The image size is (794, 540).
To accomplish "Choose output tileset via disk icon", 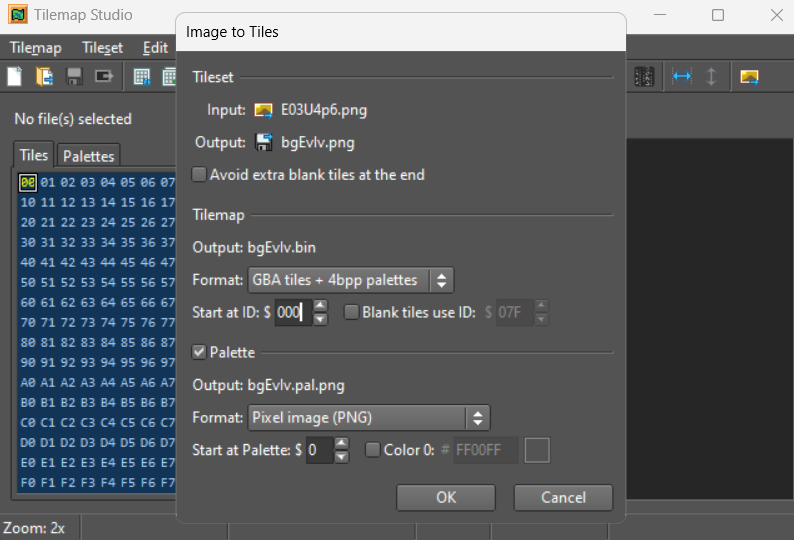I will 264,142.
